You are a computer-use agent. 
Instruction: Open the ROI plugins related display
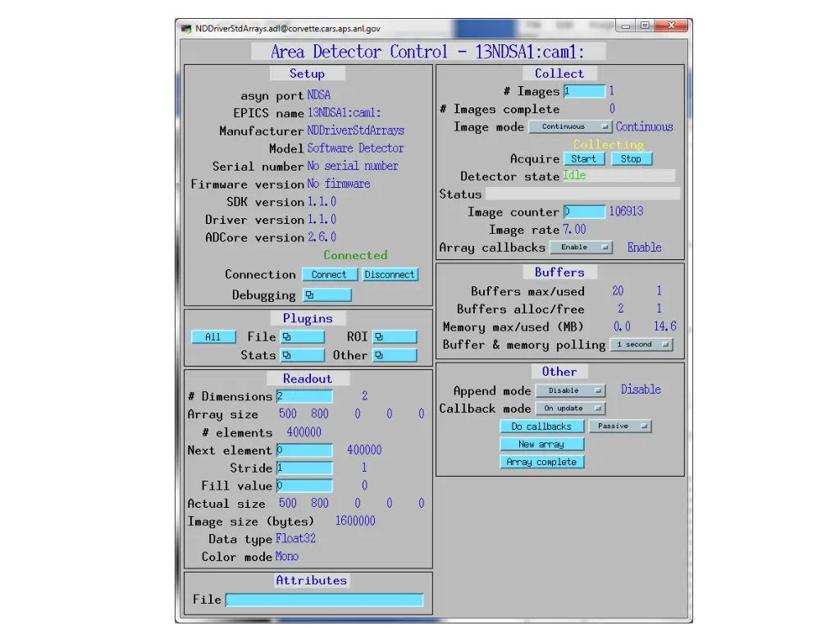(x=394, y=337)
